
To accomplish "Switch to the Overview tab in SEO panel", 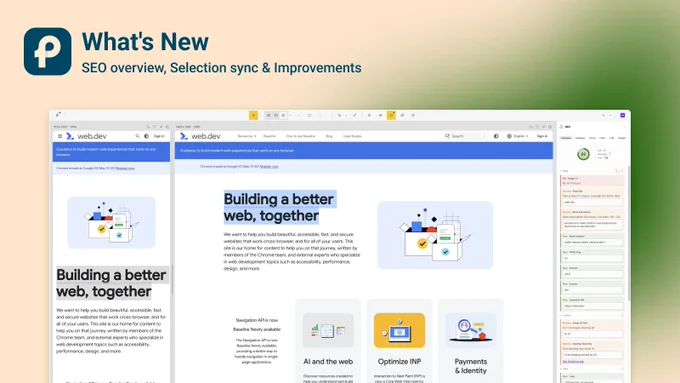I will click(566, 138).
